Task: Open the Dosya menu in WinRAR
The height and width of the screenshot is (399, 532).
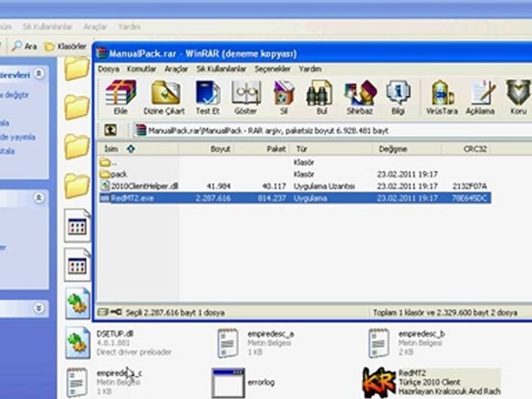Action: coord(109,69)
